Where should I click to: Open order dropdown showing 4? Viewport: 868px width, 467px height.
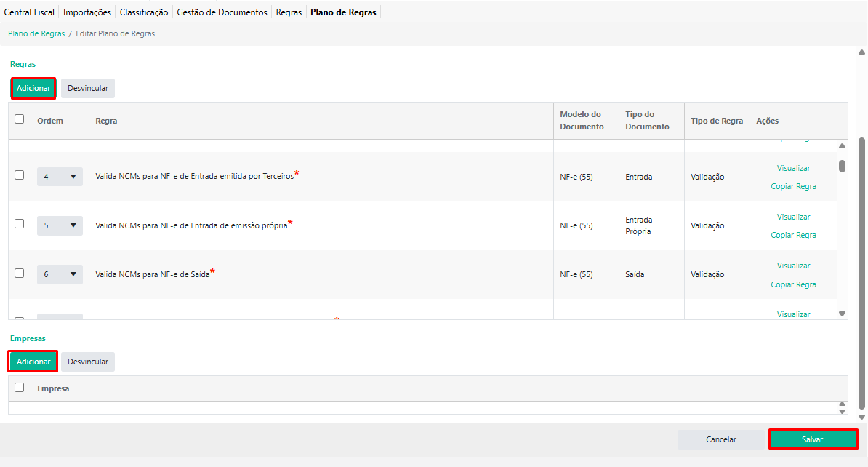[60, 177]
